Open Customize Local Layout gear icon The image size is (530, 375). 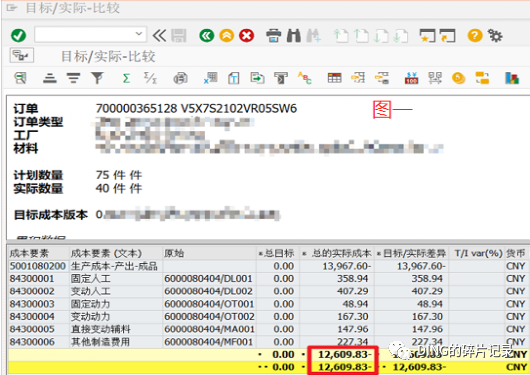tap(495, 35)
